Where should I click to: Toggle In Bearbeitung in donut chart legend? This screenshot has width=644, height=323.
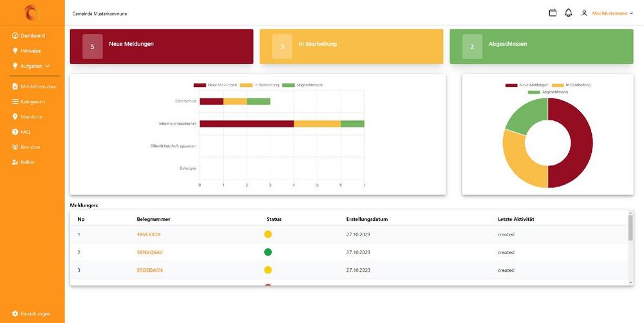pyautogui.click(x=572, y=85)
